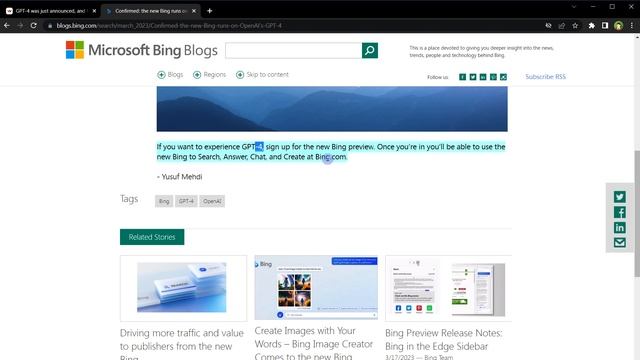The image size is (640, 360).
Task: Go back to the previous page
Action: click(x=7, y=25)
